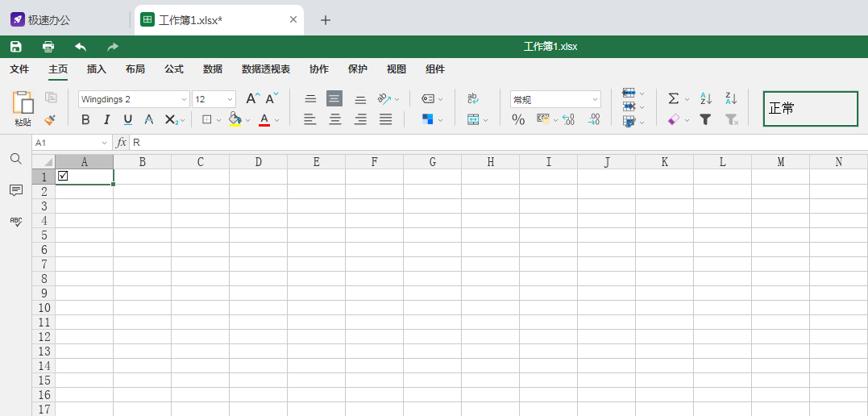Align cell content to the bottom
The image size is (868, 416).
click(360, 99)
